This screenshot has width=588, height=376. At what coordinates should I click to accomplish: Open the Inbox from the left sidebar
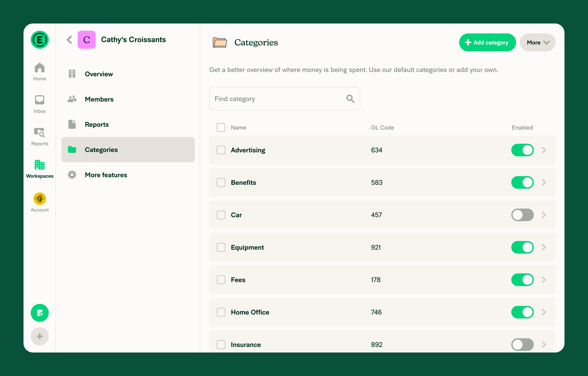click(39, 101)
